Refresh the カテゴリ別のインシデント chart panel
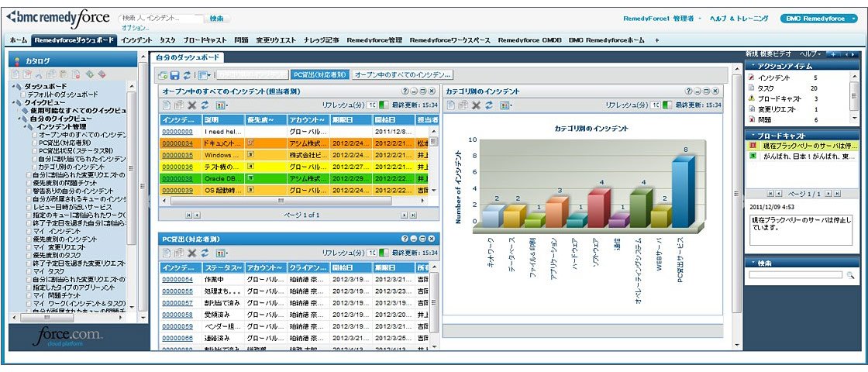 click(488, 105)
